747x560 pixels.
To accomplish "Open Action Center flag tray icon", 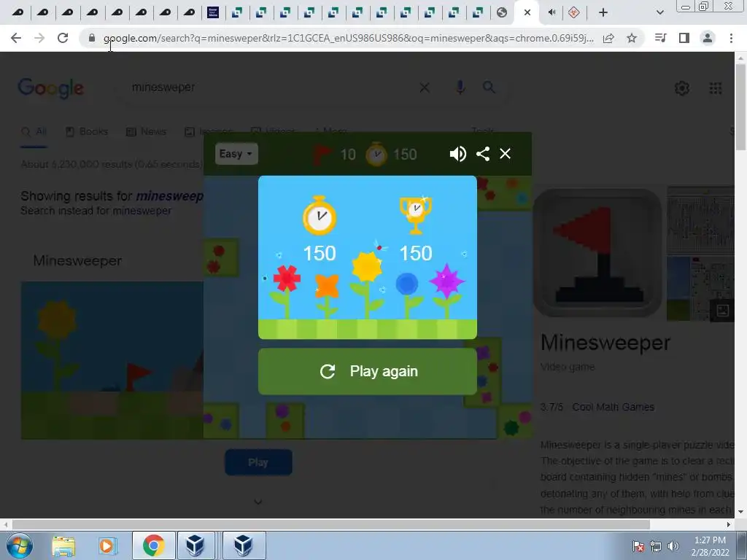I will tap(638, 546).
